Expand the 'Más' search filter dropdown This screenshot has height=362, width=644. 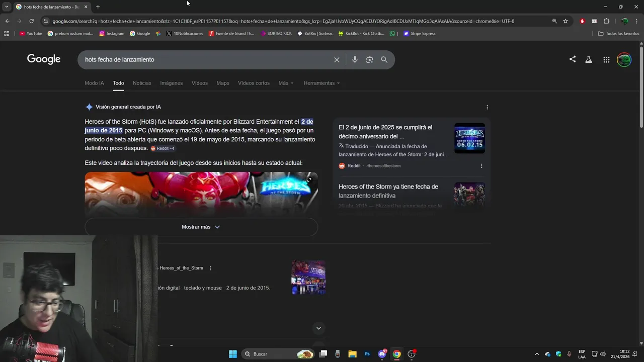coord(286,83)
